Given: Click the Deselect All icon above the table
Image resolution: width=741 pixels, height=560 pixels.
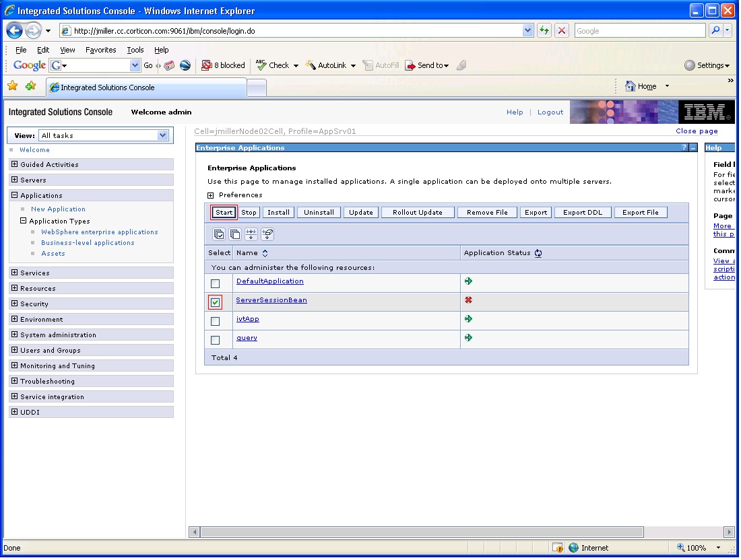Looking at the screenshot, I should pyautogui.click(x=235, y=234).
